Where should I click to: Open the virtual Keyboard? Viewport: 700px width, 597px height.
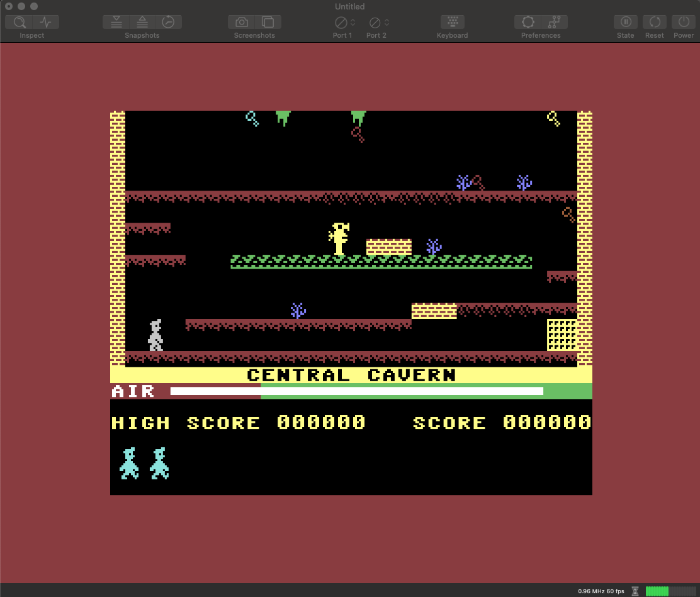coord(452,22)
